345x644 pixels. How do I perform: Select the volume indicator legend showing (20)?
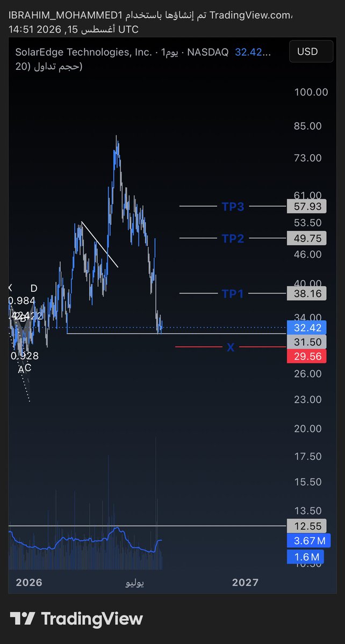[x=50, y=67]
